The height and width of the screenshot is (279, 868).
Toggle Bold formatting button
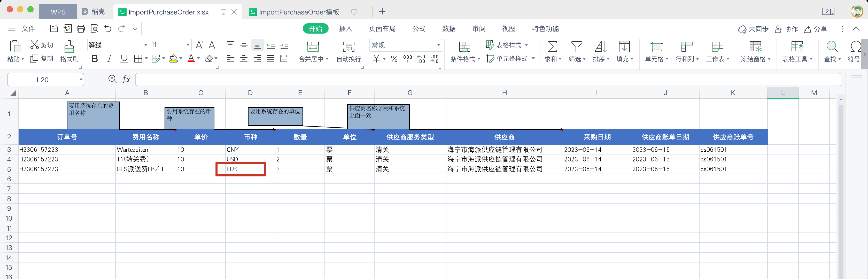pos(95,59)
